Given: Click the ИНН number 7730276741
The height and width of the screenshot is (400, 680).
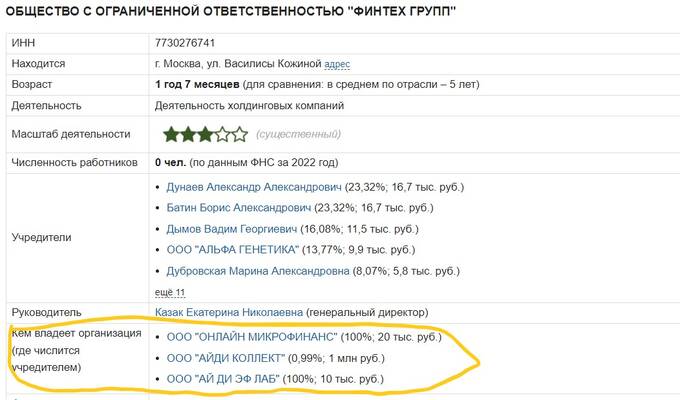Looking at the screenshot, I should coord(185,43).
